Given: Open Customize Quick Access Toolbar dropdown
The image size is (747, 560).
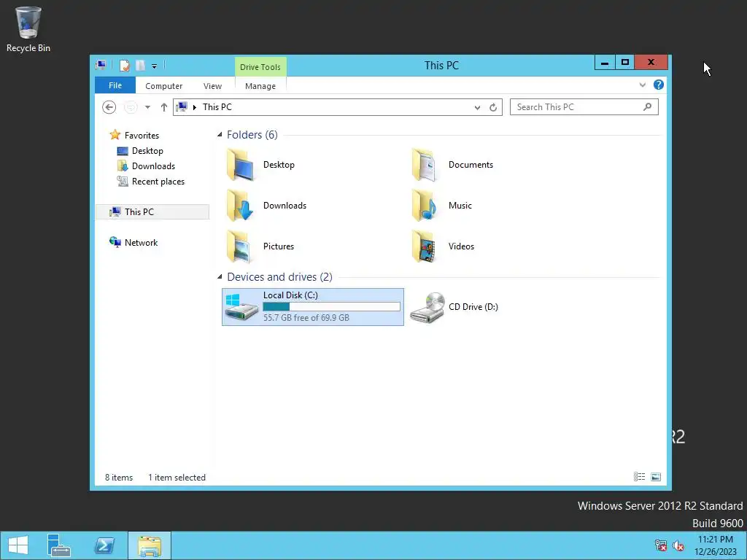Looking at the screenshot, I should [155, 66].
